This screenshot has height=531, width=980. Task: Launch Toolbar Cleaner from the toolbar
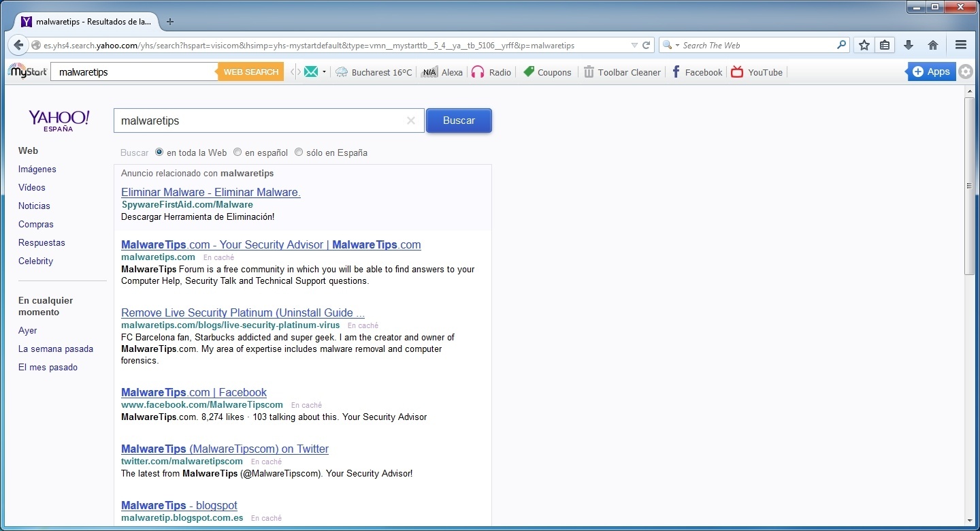click(x=622, y=72)
